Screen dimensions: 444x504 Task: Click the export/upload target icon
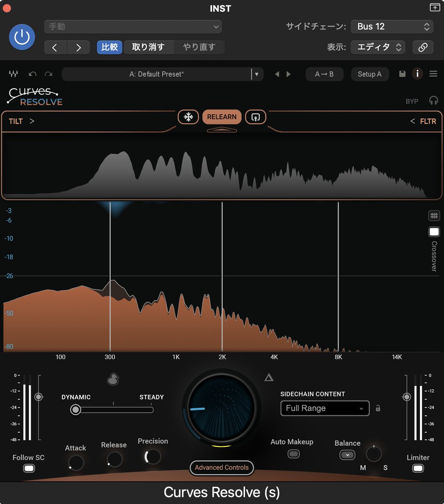coord(256,117)
